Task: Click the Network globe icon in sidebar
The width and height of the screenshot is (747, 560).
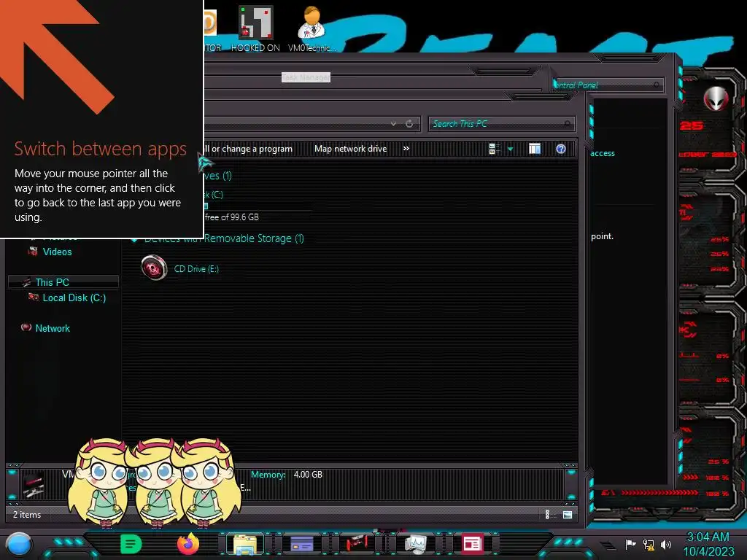Action: coord(26,327)
